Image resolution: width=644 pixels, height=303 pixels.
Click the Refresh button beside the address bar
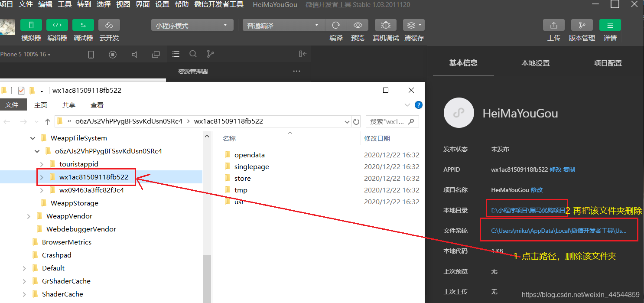[356, 121]
